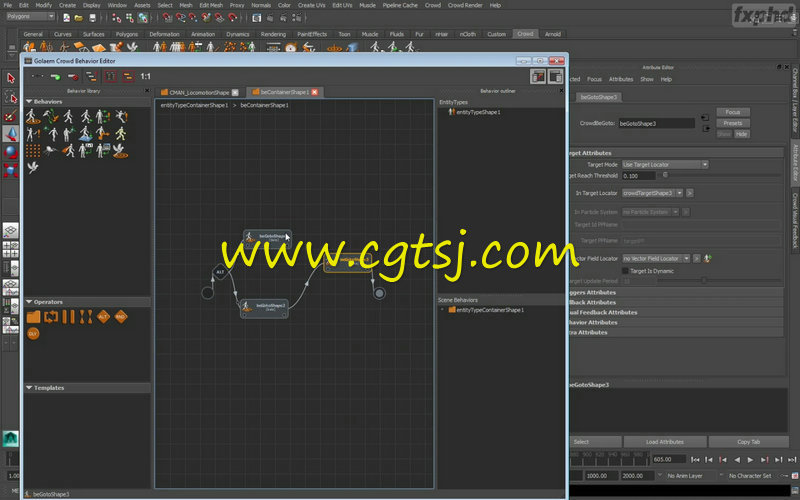The height and width of the screenshot is (500, 800).
Task: Select the Go To behavior icon
Action: [33, 116]
